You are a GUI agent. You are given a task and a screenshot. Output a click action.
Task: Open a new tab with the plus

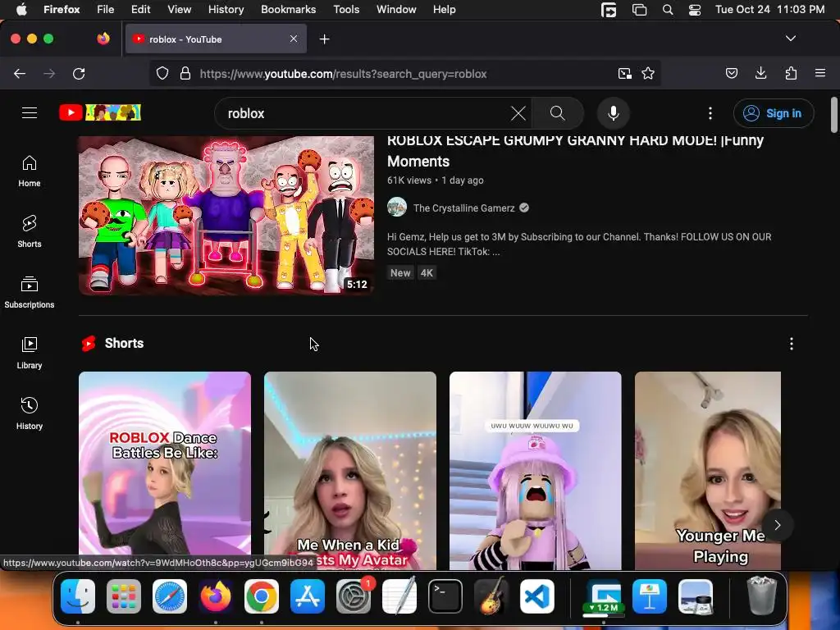[324, 39]
